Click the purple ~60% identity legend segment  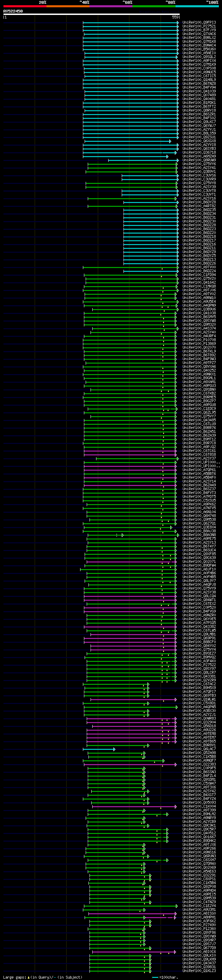[x=111, y=7]
